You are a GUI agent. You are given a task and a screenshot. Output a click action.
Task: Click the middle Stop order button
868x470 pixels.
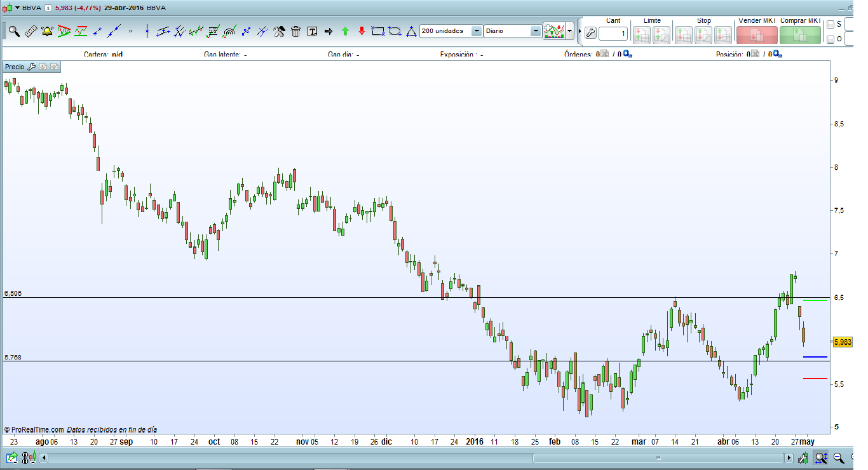[703, 34]
